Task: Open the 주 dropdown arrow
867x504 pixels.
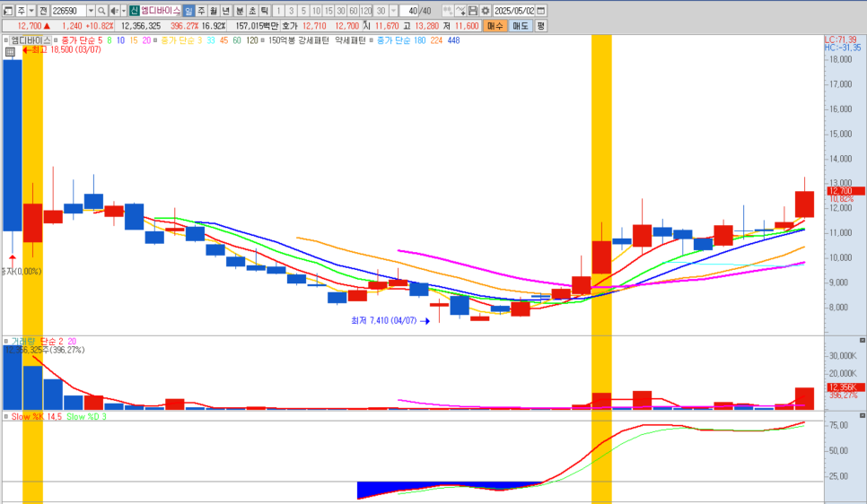Action: 31,11
